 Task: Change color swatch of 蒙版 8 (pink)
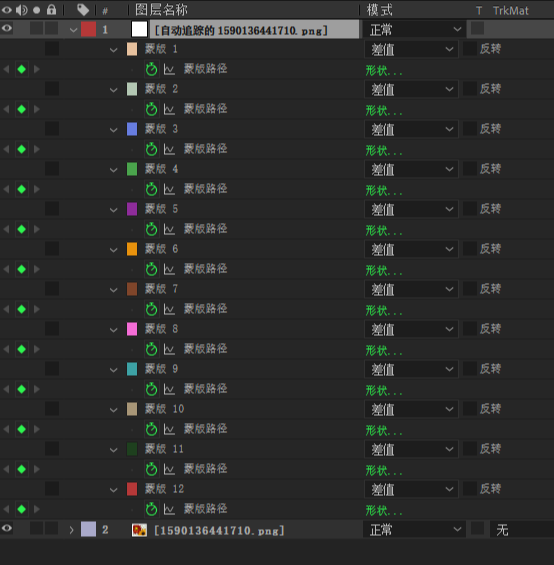pos(132,329)
